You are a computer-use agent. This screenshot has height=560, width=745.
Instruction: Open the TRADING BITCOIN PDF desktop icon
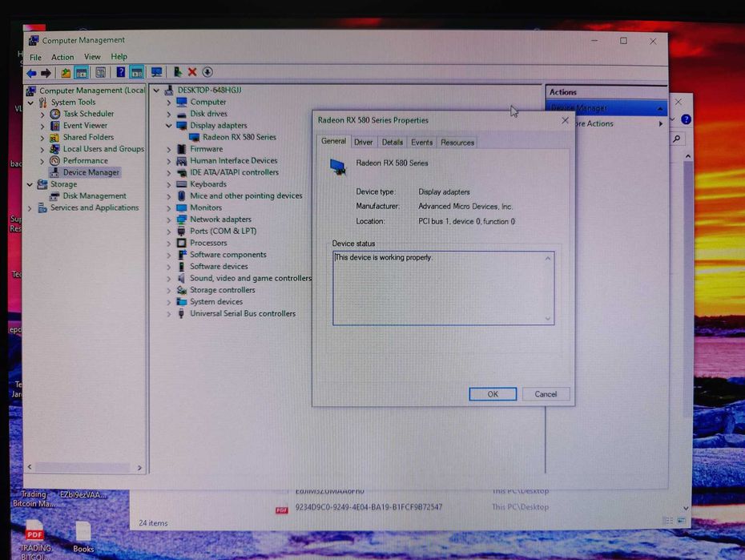(34, 540)
